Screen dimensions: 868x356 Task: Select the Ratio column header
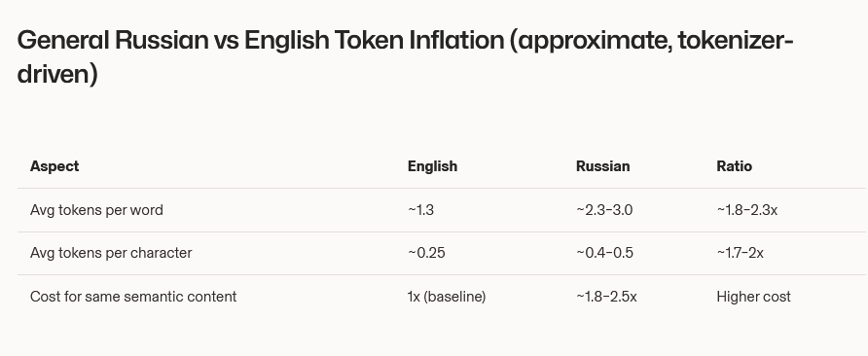pos(734,166)
